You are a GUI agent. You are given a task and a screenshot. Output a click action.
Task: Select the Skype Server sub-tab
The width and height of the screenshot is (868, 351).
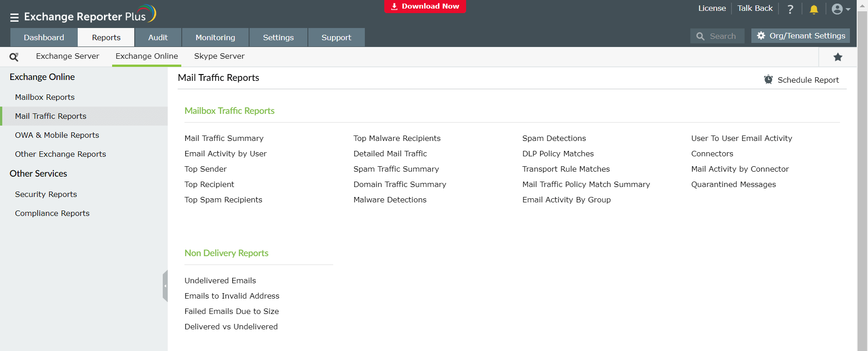coord(219,56)
